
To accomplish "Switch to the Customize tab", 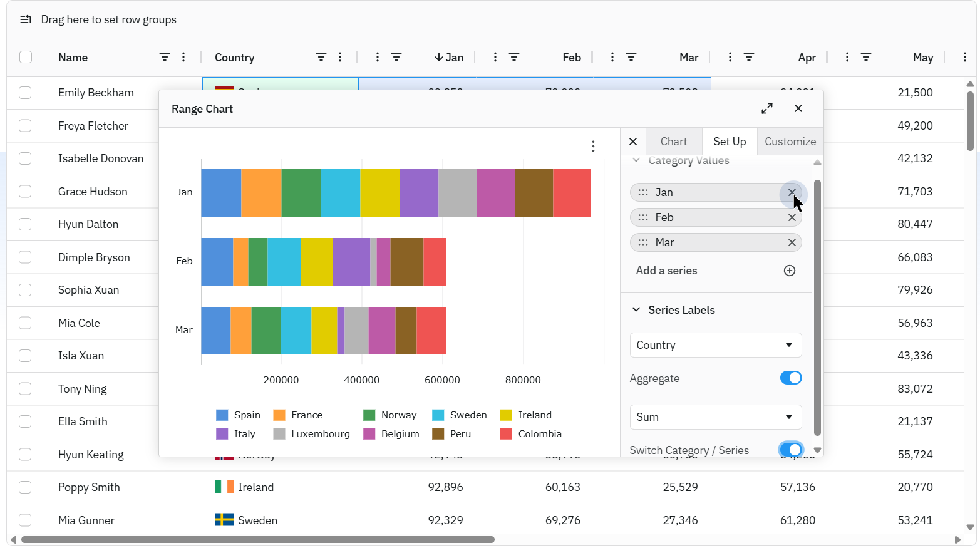I will click(790, 142).
